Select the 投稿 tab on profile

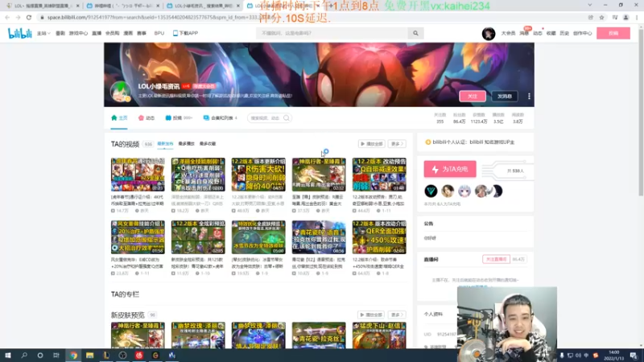point(179,117)
